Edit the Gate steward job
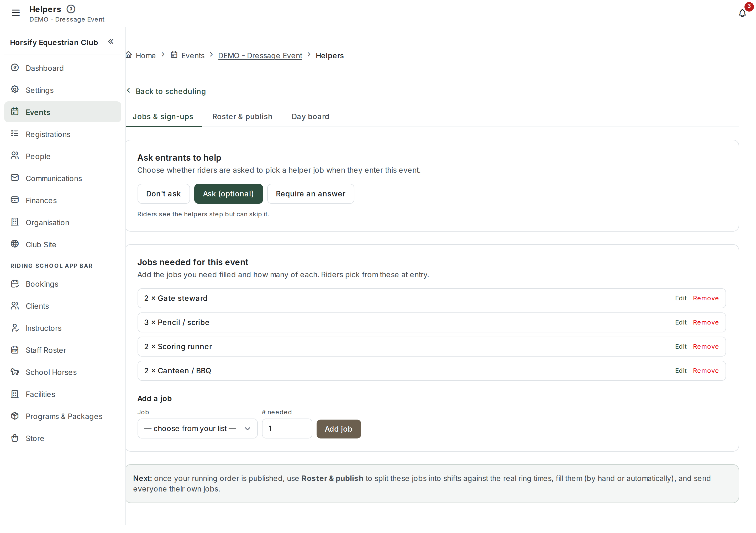The width and height of the screenshot is (756, 533). tap(681, 299)
